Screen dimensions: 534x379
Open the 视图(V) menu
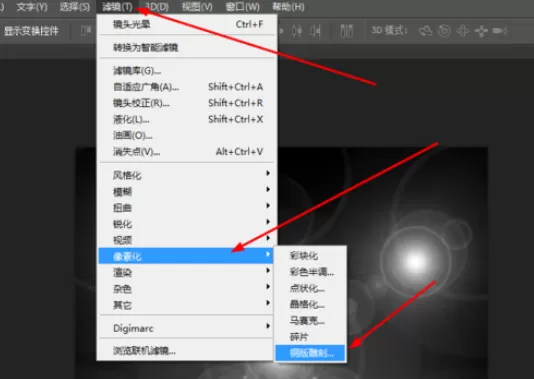197,7
